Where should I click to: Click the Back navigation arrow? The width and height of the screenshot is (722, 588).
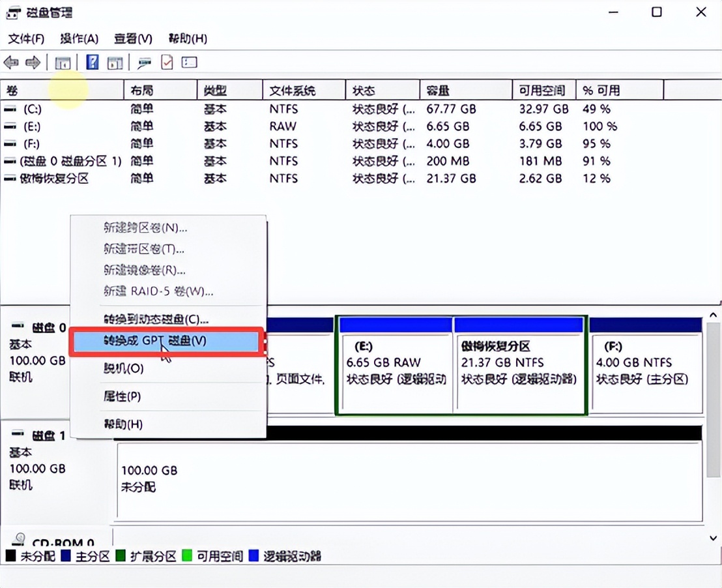[13, 62]
